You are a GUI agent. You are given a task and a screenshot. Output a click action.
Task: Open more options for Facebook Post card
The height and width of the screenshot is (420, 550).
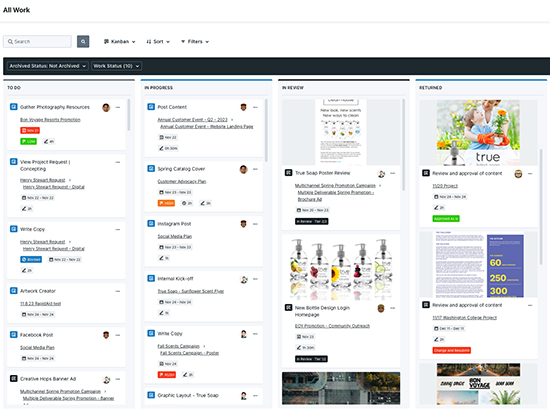tap(118, 335)
